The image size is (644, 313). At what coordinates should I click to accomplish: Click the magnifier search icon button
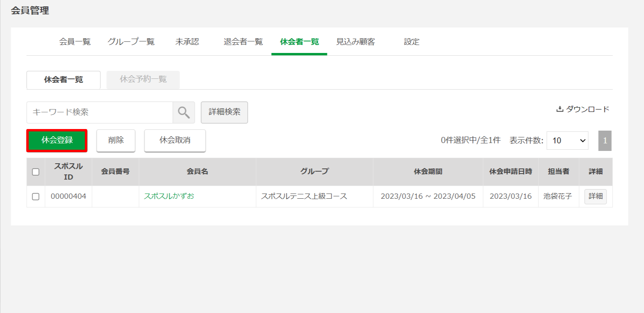184,112
